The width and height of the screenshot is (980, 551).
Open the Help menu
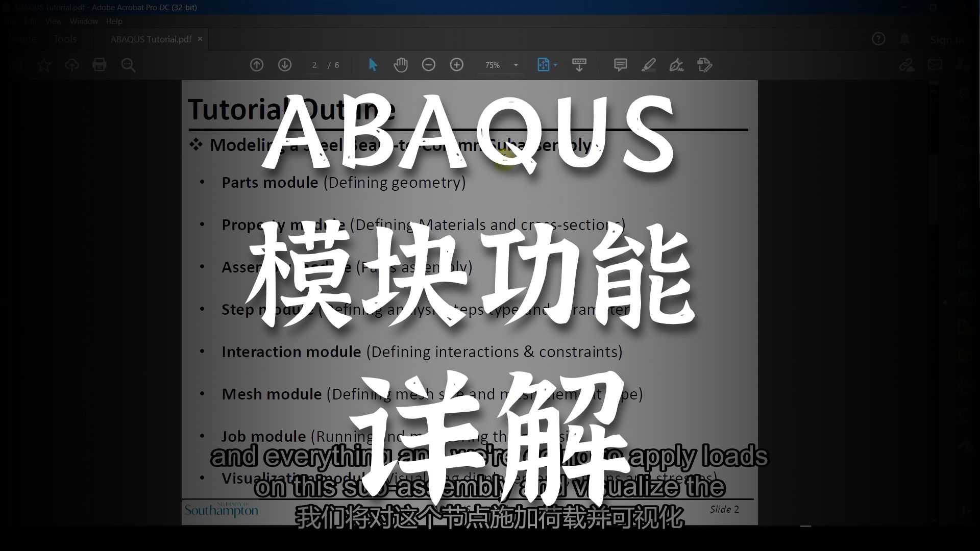click(x=114, y=21)
